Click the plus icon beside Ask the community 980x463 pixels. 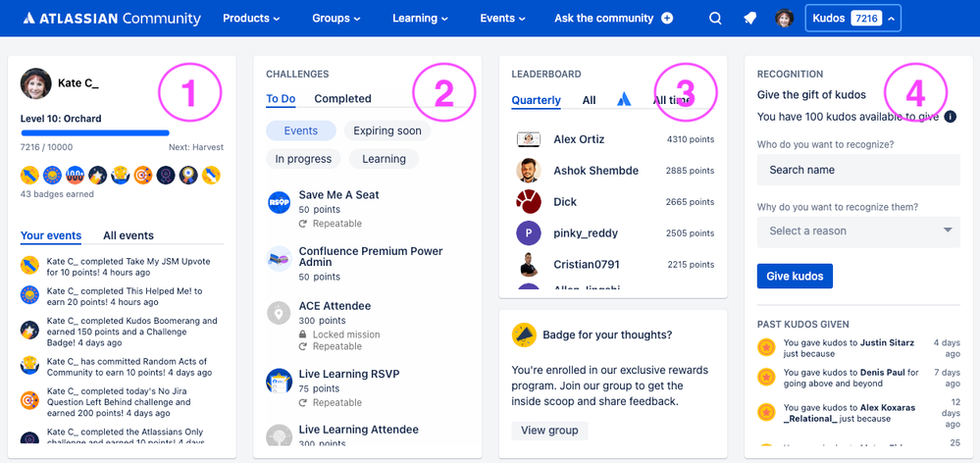667,18
